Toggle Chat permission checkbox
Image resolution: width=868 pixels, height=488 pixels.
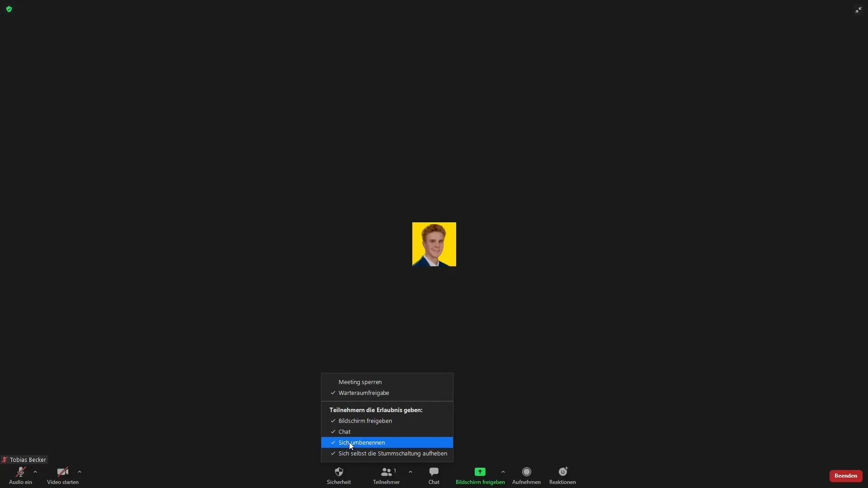[344, 432]
